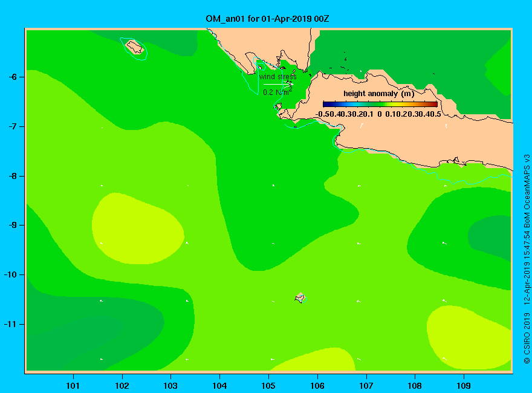Click the longitude label 106

click(x=317, y=386)
